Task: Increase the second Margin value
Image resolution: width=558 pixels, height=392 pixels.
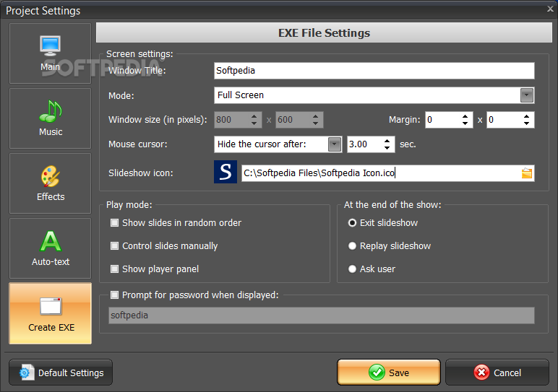Action: click(527, 116)
